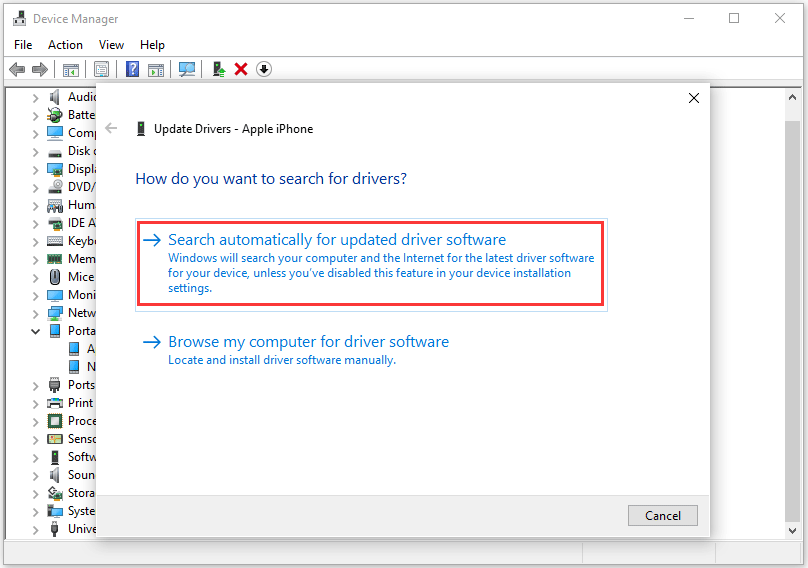Open the Properties toolbar icon

102,69
